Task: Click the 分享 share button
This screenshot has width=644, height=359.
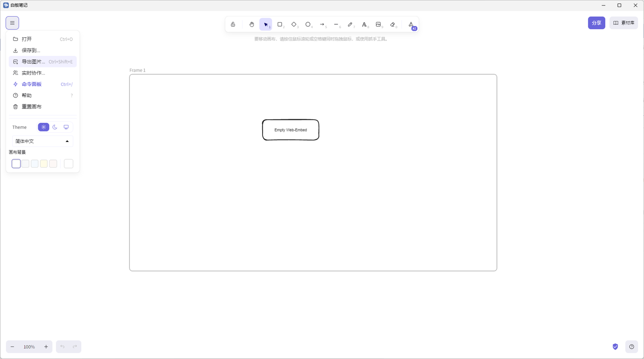Action: tap(596, 23)
